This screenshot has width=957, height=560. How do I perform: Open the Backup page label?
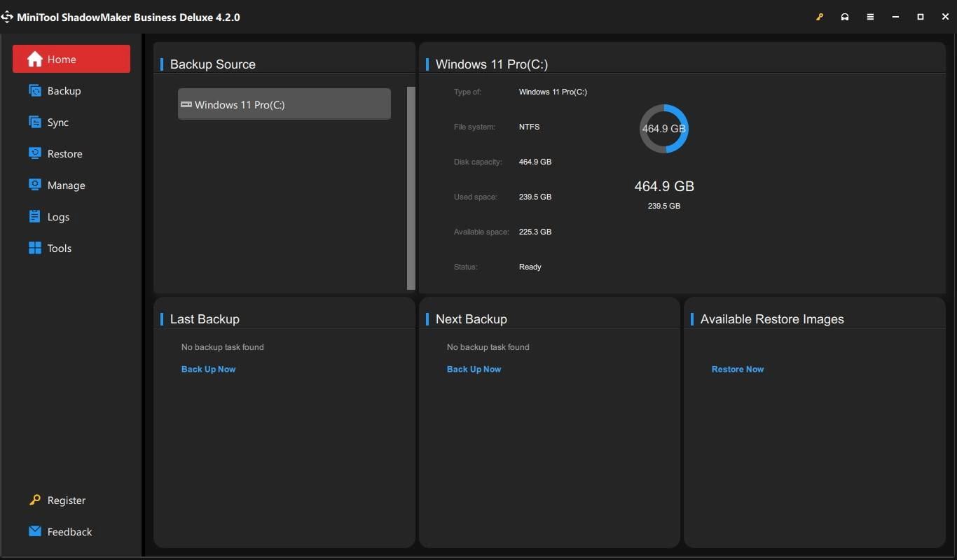(x=64, y=91)
